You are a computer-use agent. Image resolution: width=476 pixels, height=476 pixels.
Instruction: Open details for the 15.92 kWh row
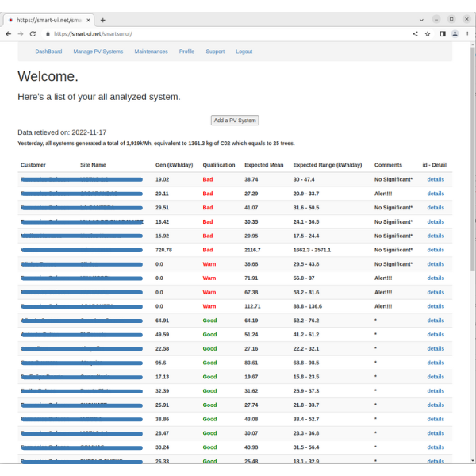[x=436, y=236]
